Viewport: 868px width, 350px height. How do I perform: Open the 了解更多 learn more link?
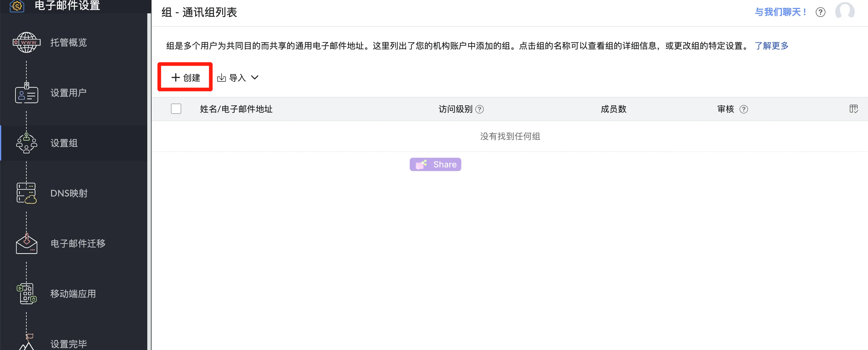771,46
